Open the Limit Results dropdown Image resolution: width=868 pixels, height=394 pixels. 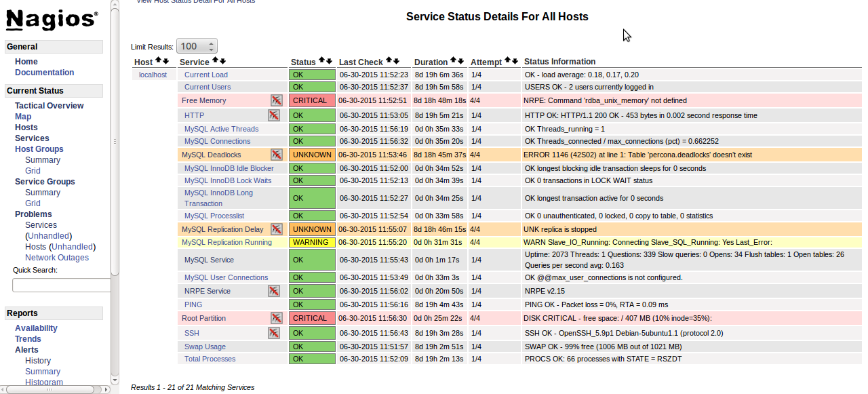[x=197, y=46]
